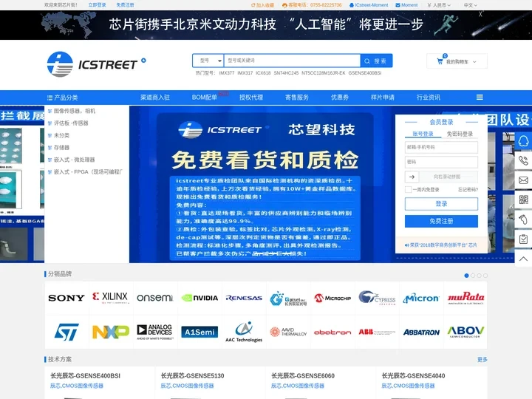The image size is (532, 399).
Task: Click 忘记密码? link
Action: [x=468, y=190]
